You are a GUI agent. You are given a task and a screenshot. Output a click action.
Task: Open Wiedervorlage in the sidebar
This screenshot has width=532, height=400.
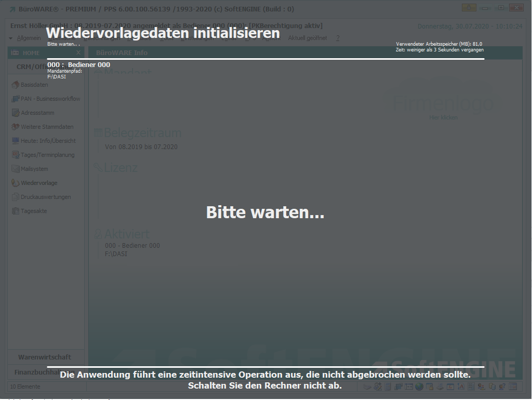click(39, 183)
